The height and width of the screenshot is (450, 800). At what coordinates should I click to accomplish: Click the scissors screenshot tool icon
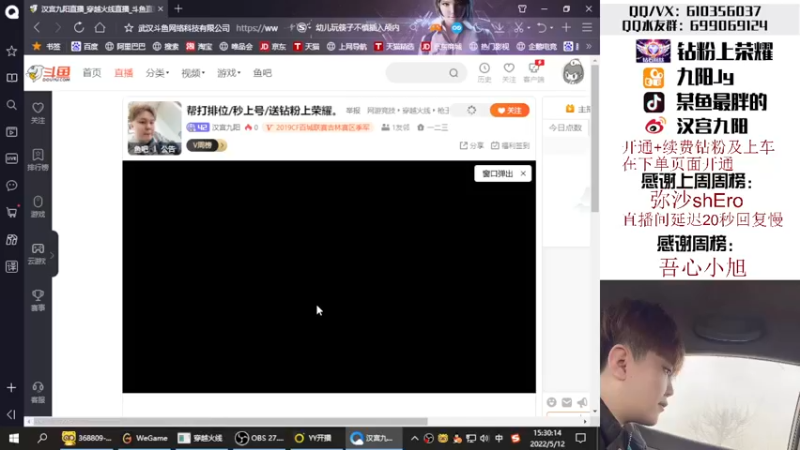coord(518,28)
